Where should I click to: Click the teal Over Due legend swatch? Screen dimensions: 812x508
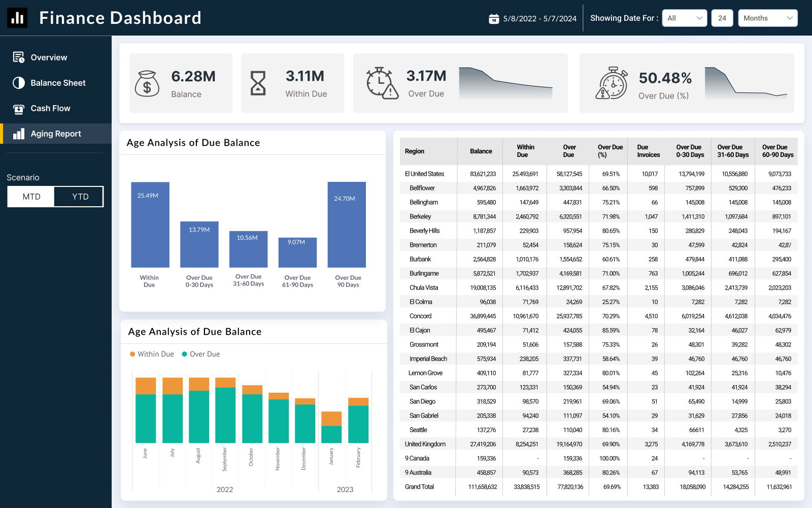tap(185, 354)
